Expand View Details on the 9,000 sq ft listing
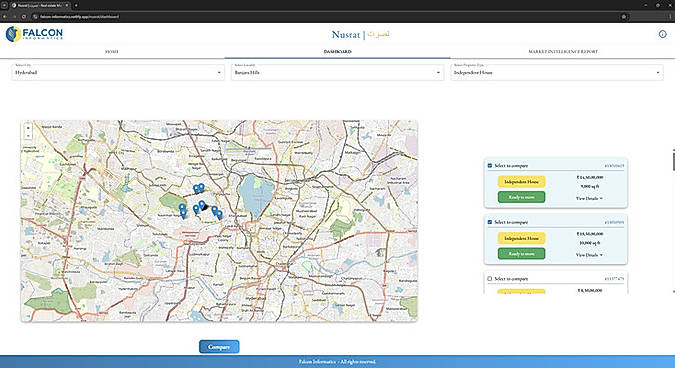This screenshot has height=368, width=675. click(x=589, y=198)
